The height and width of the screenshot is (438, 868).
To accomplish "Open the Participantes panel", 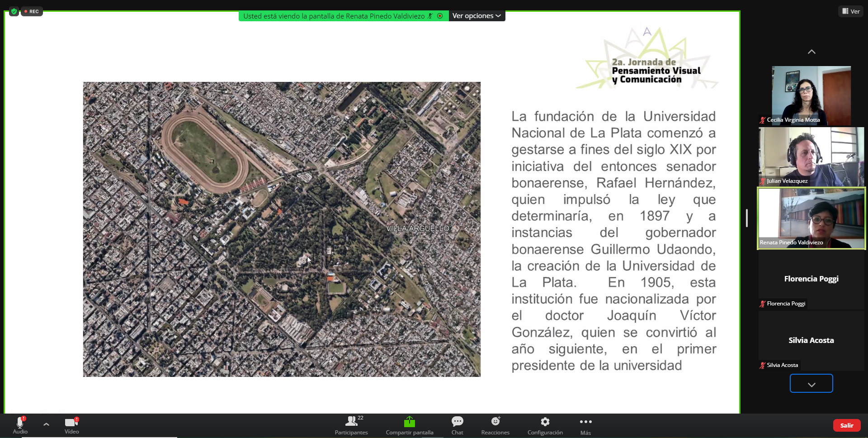I will pyautogui.click(x=351, y=425).
